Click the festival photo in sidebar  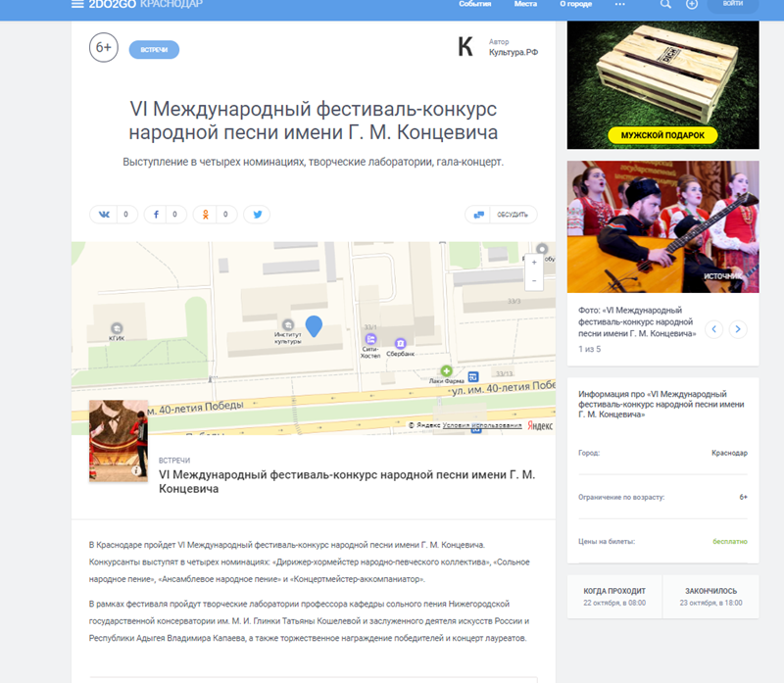click(x=663, y=226)
